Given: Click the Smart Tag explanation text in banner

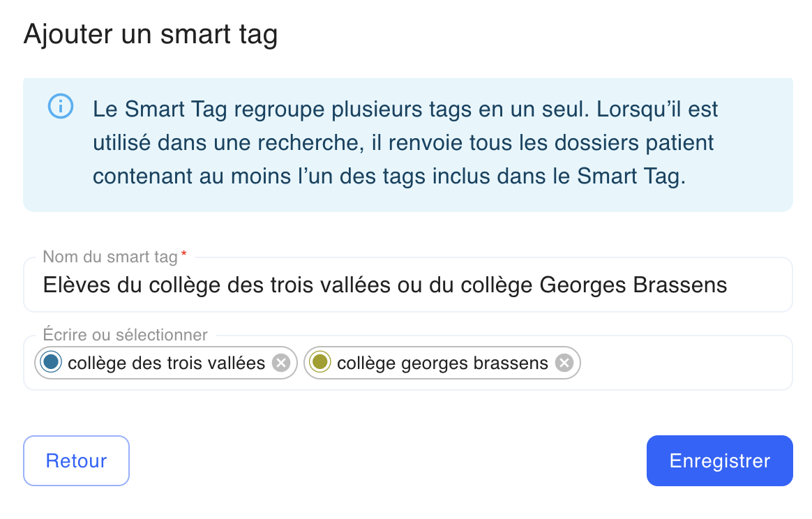Looking at the screenshot, I should (x=405, y=142).
